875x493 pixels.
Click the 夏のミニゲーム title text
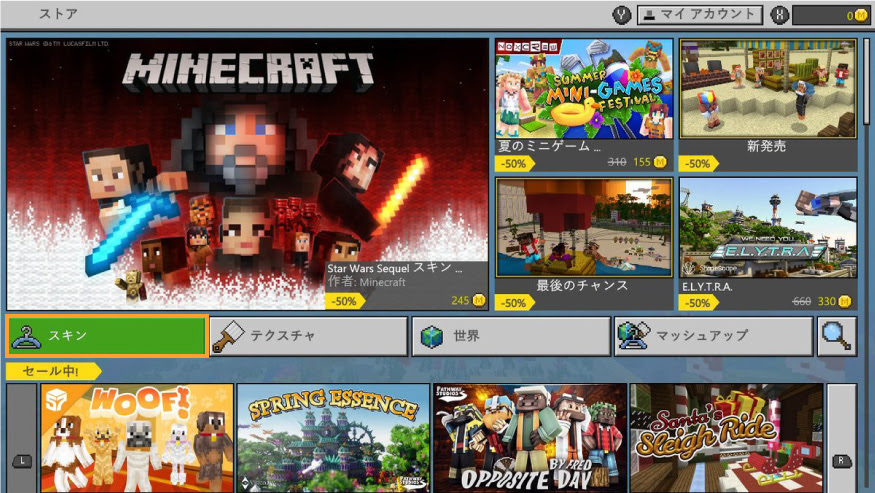point(549,146)
